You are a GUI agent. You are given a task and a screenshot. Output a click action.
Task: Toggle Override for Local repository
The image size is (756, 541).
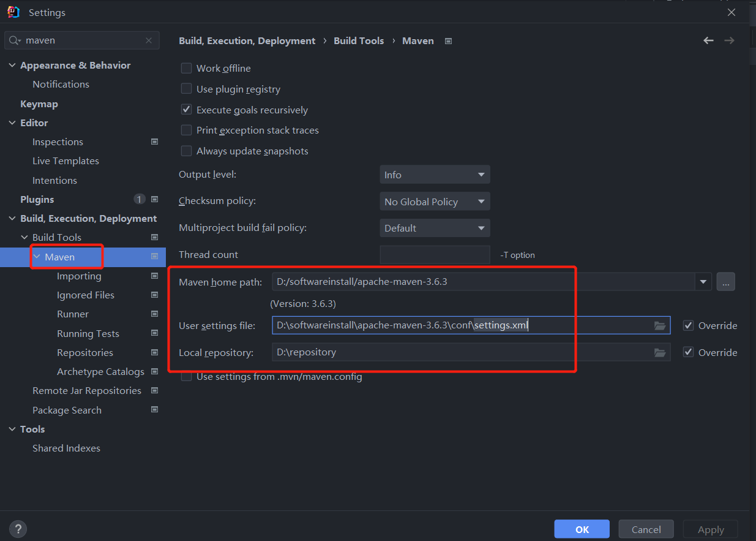[x=688, y=352]
